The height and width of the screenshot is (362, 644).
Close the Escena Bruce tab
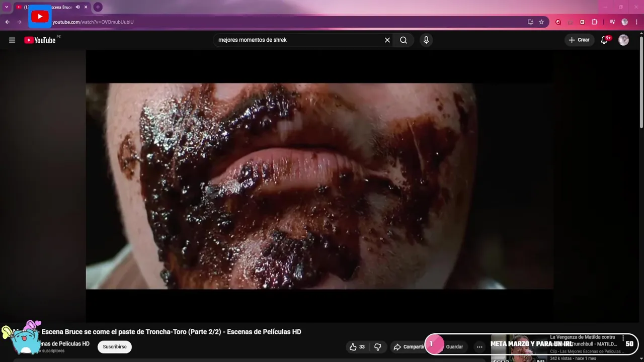point(86,7)
